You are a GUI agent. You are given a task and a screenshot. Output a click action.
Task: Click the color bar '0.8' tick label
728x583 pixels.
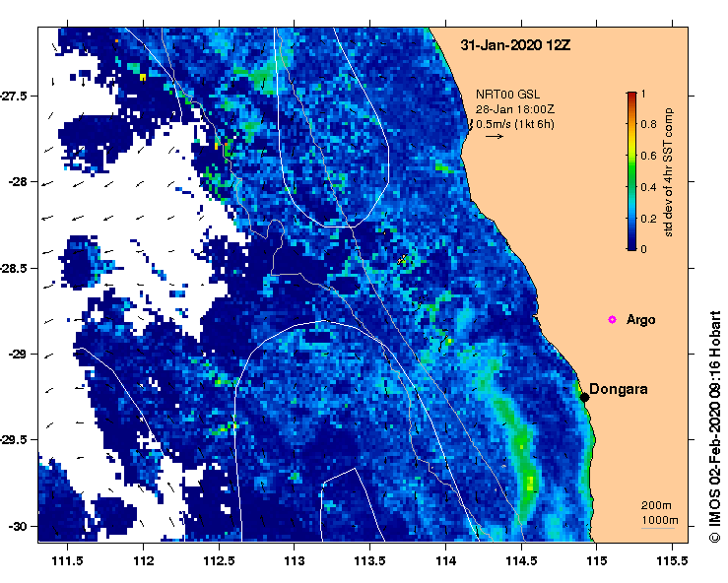pos(648,124)
